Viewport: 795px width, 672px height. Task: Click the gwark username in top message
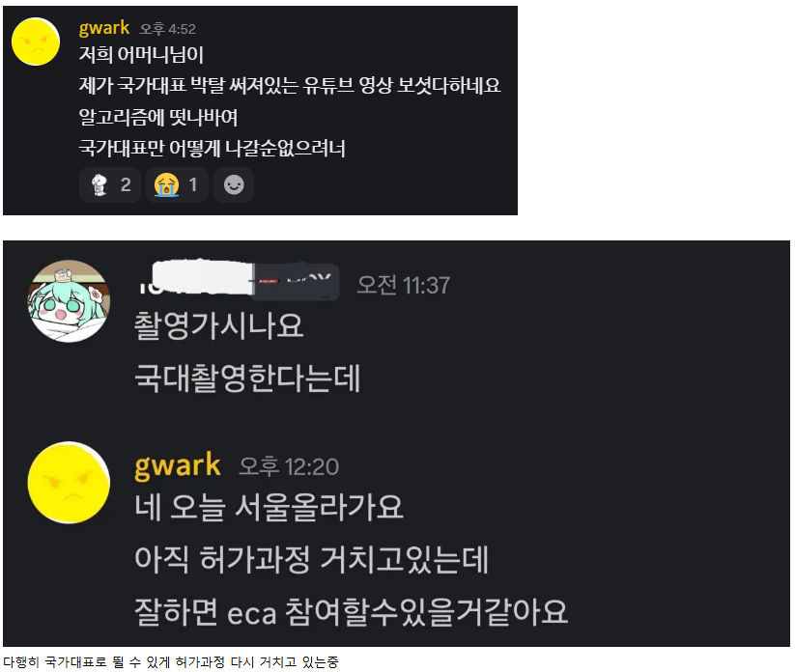pyautogui.click(x=104, y=28)
